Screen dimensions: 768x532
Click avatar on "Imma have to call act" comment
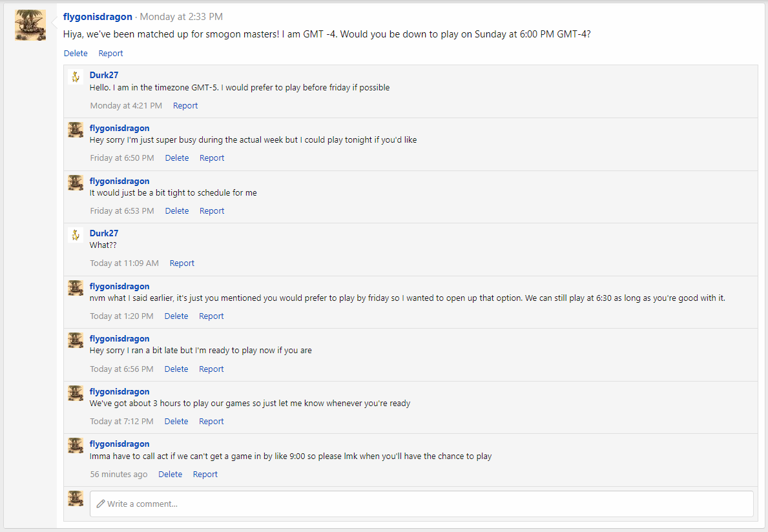pos(76,445)
